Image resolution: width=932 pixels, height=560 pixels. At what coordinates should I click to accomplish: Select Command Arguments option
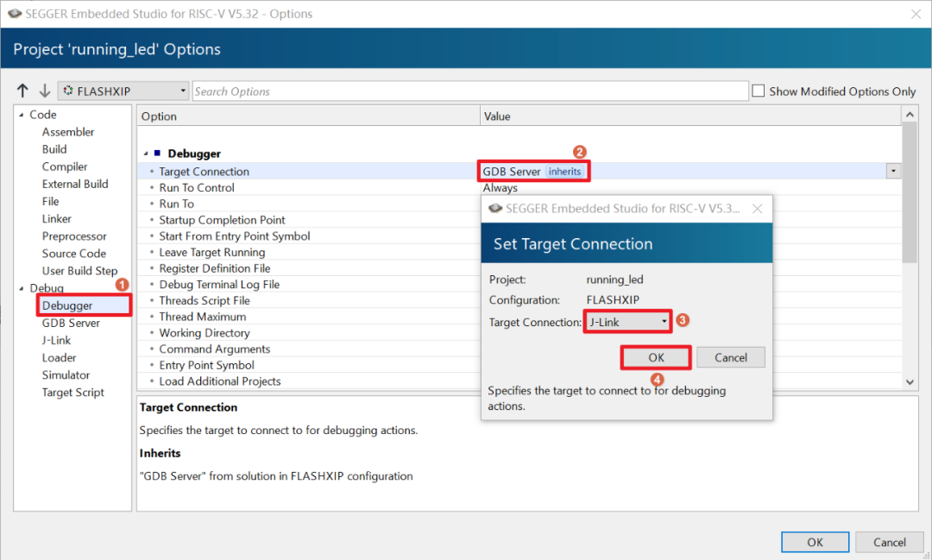pyautogui.click(x=215, y=349)
